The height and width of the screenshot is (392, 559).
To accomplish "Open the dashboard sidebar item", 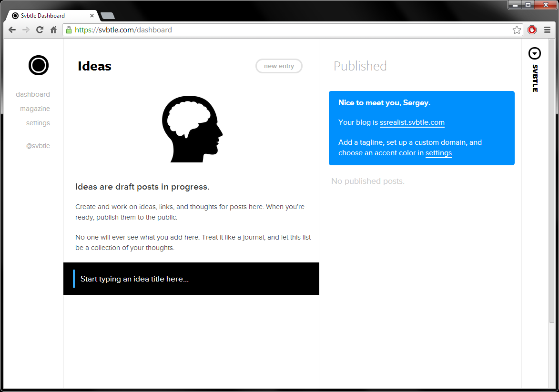I will [x=33, y=94].
